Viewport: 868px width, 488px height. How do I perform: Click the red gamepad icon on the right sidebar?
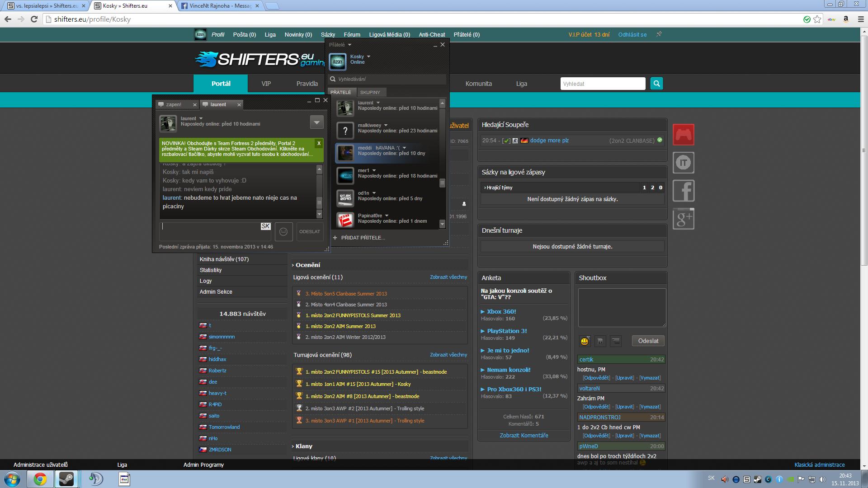point(683,135)
